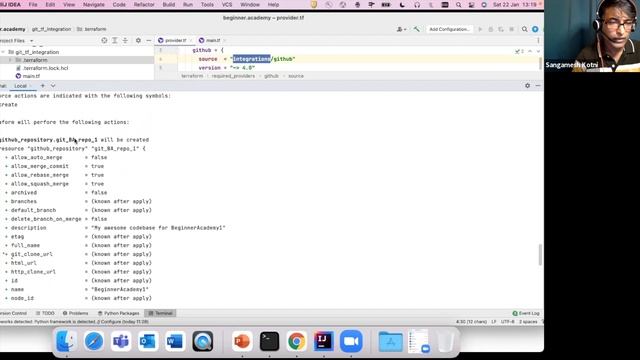Screen dimensions: 640x360
Task: Open the Applications folder in the dock
Action: (391, 341)
